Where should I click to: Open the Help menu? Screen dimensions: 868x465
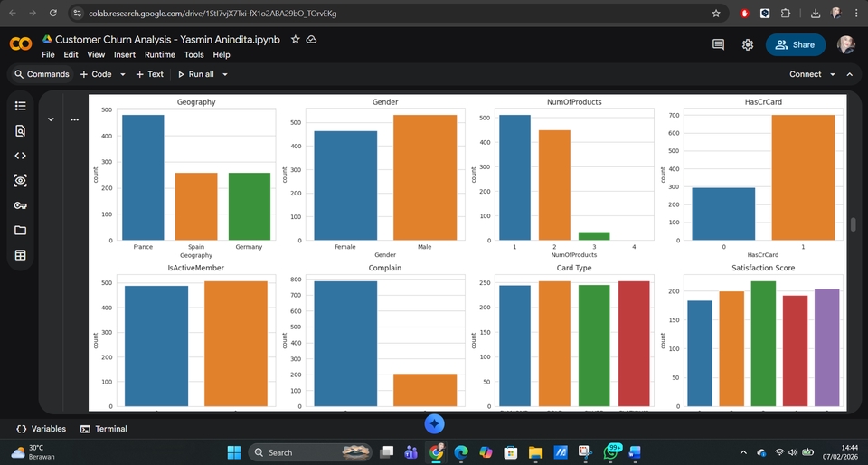point(222,55)
